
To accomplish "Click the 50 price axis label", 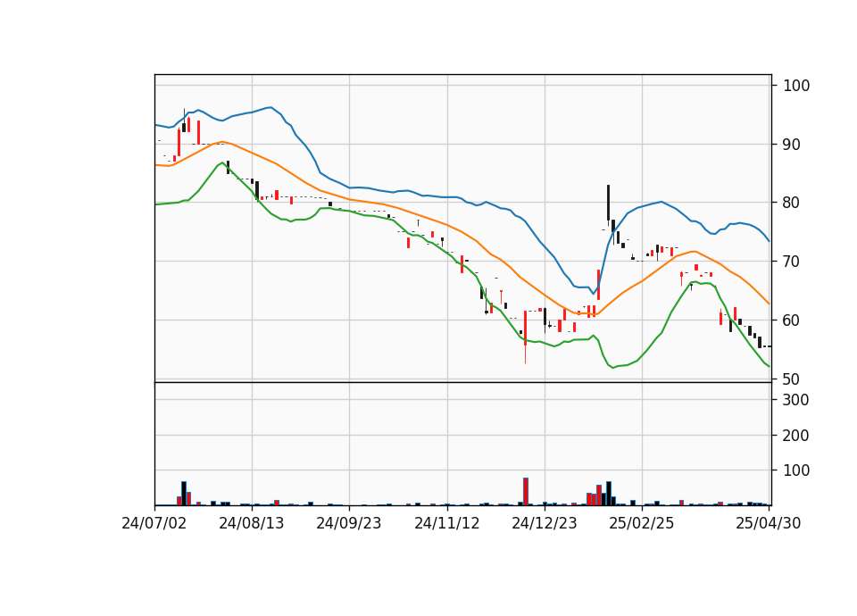I will [792, 379].
